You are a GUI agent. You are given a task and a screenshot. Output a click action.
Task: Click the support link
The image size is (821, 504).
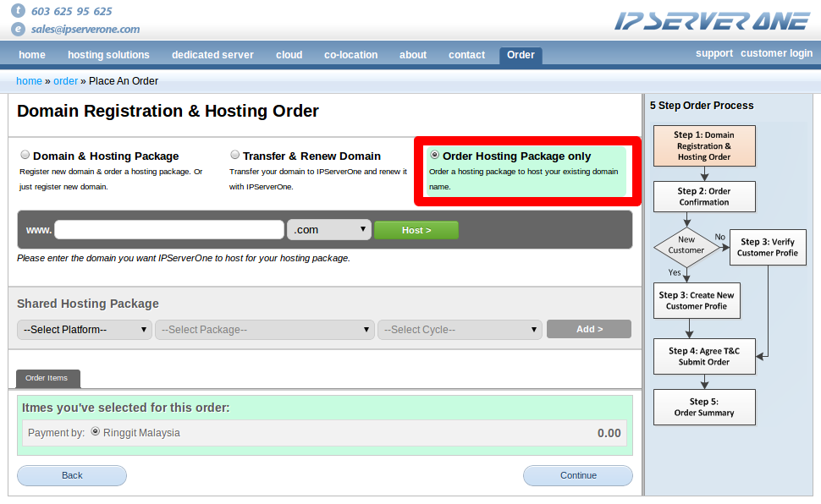coord(714,53)
